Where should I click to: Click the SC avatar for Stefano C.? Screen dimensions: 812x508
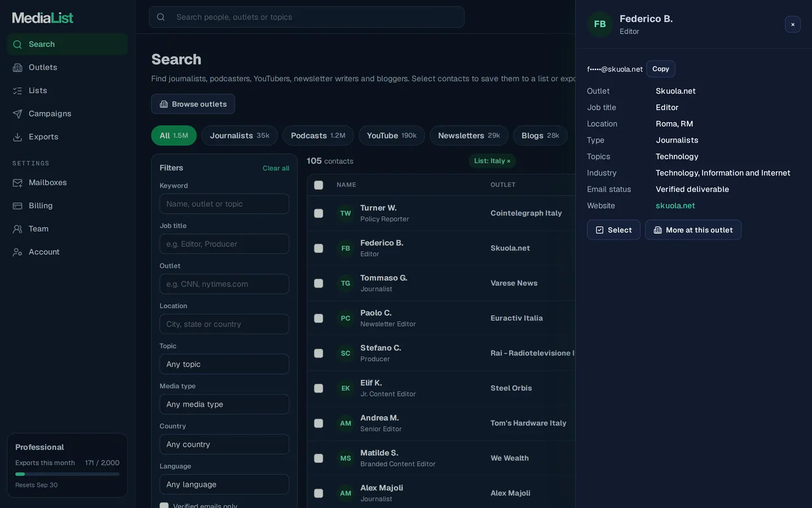tap(346, 353)
